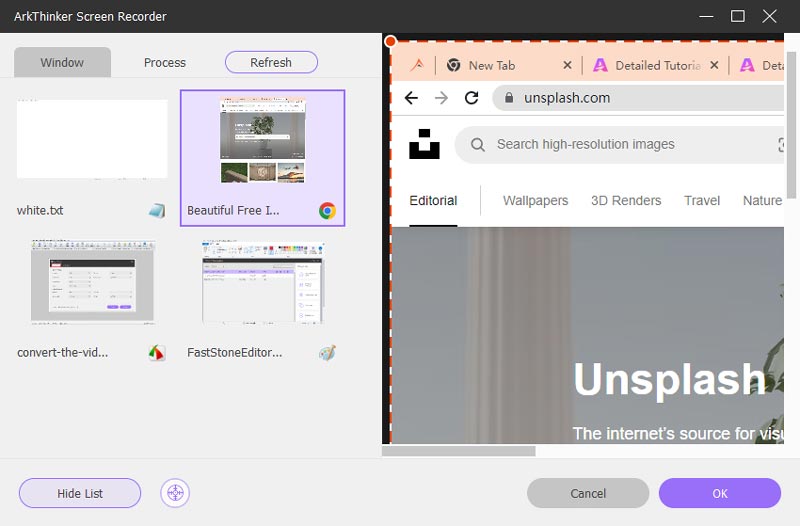The image size is (800, 526).
Task: Switch to the Window tab
Action: pos(62,62)
